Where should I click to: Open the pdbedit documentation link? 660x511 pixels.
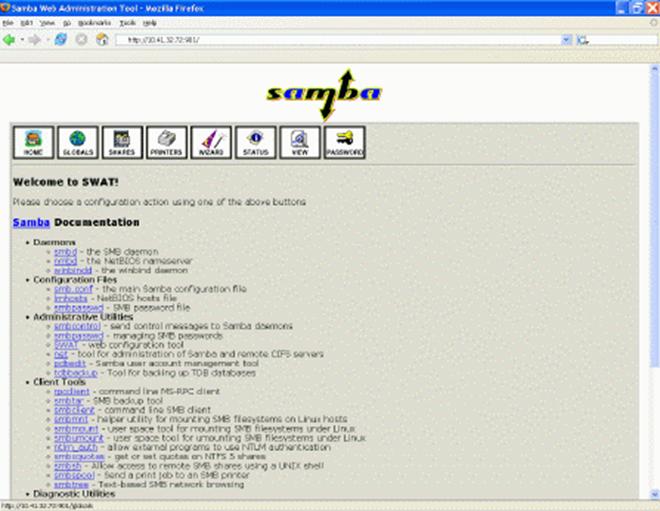(70, 363)
